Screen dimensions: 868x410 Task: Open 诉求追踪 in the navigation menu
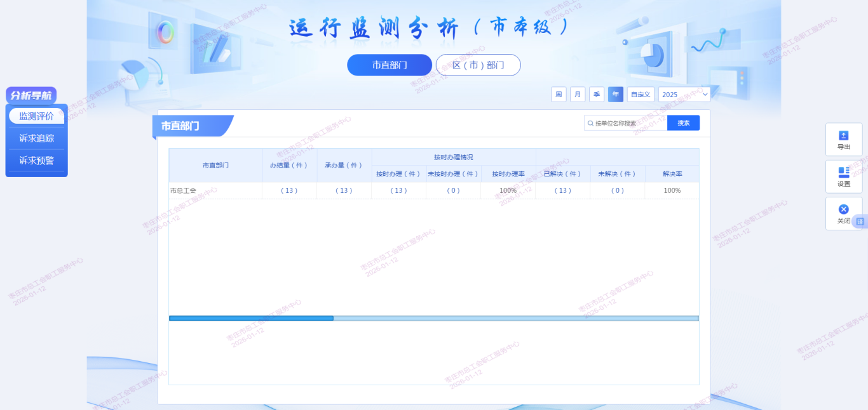(36, 138)
